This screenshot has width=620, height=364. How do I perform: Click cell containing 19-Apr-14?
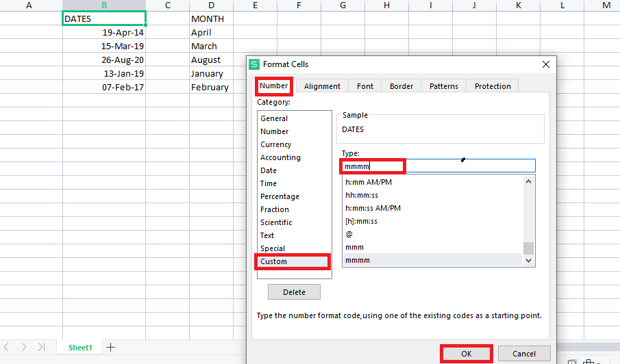point(104,32)
